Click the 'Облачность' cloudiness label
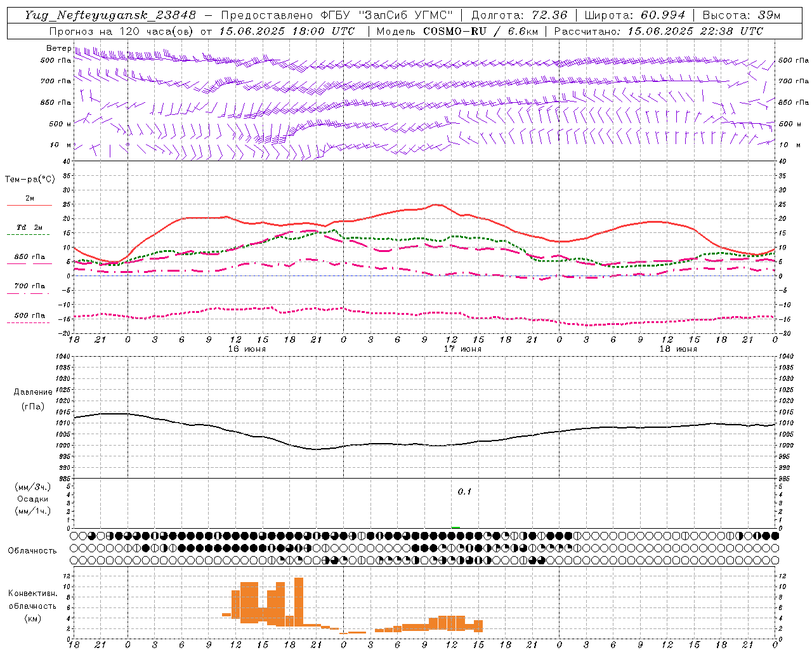The height and width of the screenshot is (650, 812). point(32,551)
